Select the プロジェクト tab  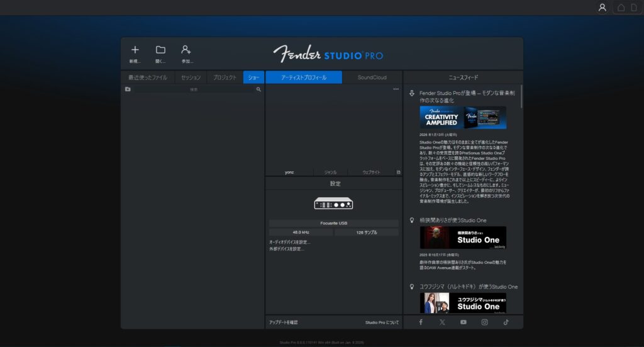click(x=225, y=77)
